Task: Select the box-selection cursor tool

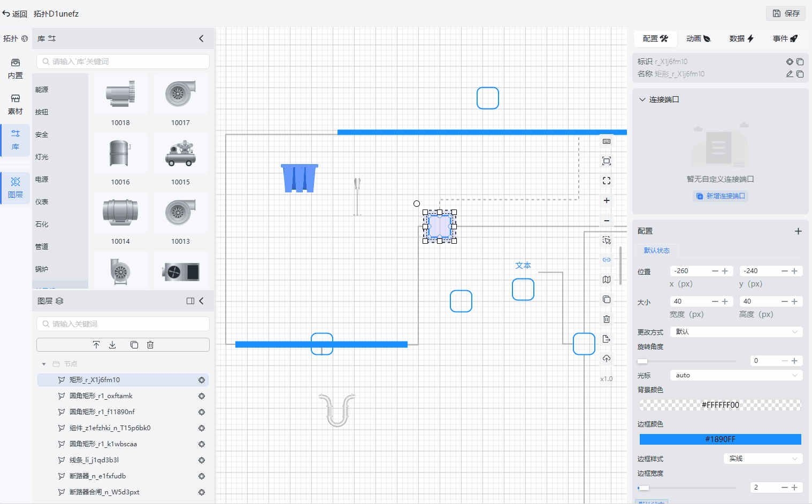Action: (x=607, y=241)
